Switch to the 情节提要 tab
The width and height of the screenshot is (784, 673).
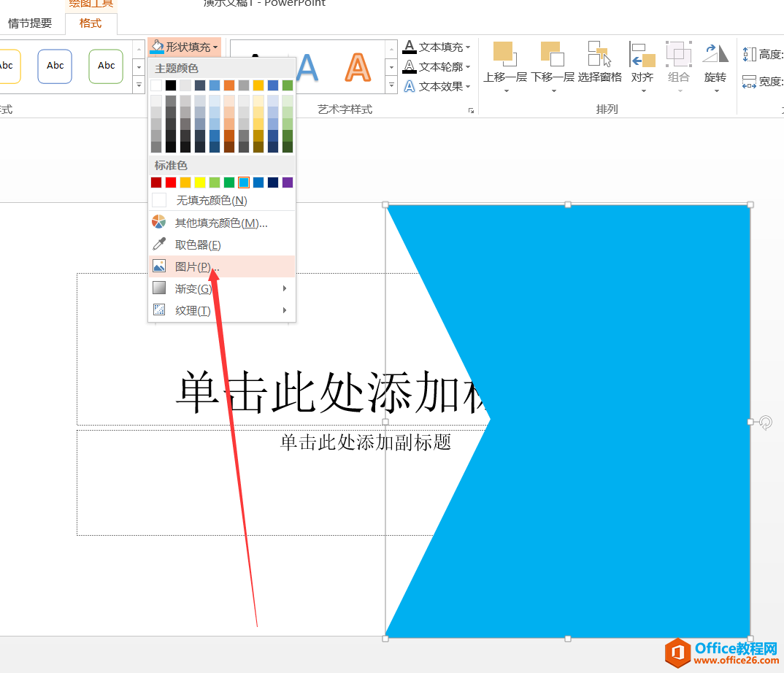tap(29, 23)
